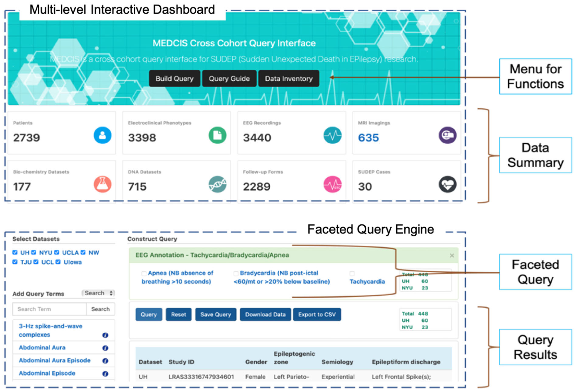Click the pink Follow-up Forms icon

pos(332,184)
